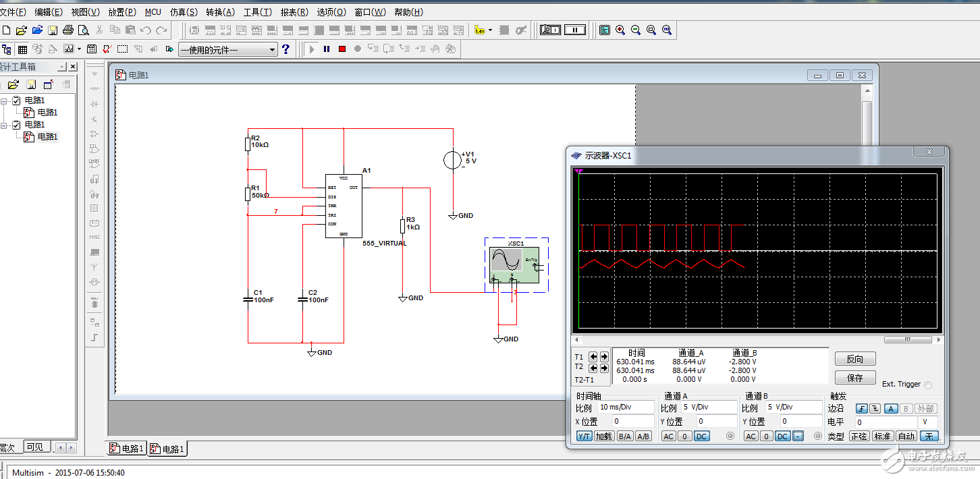The width and height of the screenshot is (980, 479).
Task: Pause the simulation from the toolbar
Action: click(x=327, y=49)
